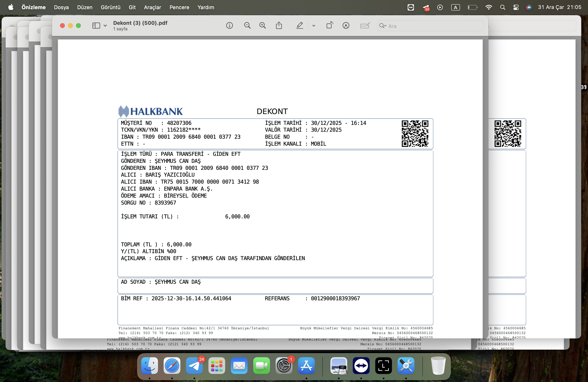Select the transaction date 30/12/2025 - 16:14
The width and height of the screenshot is (588, 382).
pyautogui.click(x=338, y=123)
